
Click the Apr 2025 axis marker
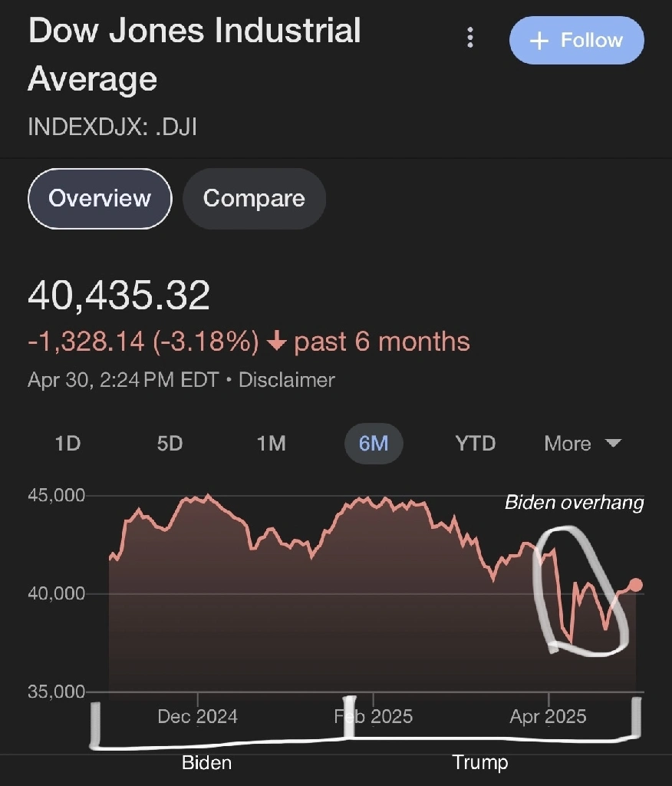pyautogui.click(x=548, y=716)
